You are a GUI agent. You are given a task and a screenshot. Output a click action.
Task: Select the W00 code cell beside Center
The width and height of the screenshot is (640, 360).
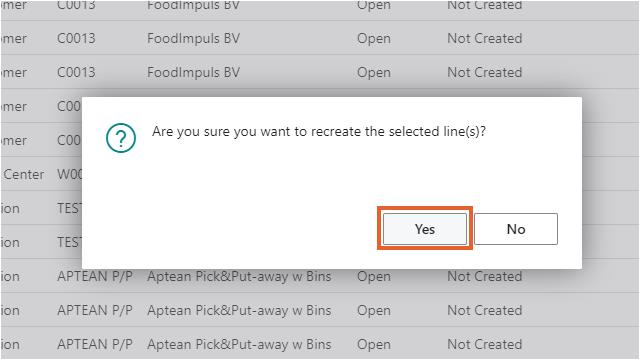tap(69, 174)
